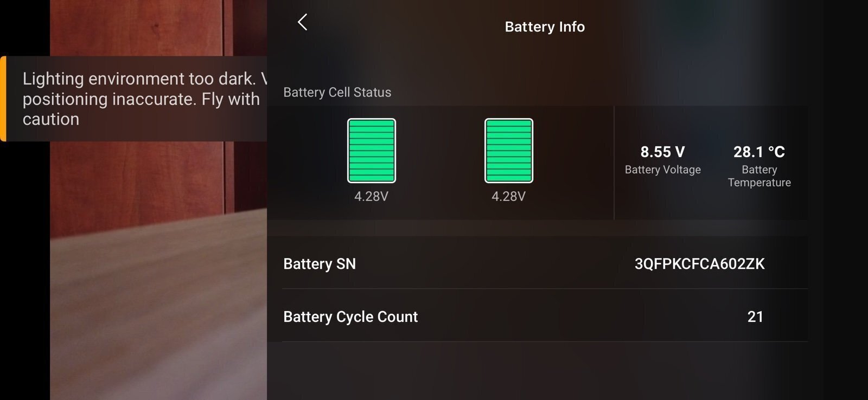Tap the back arrow in Battery Info
Viewport: 868px width, 400px height.
coord(303,22)
